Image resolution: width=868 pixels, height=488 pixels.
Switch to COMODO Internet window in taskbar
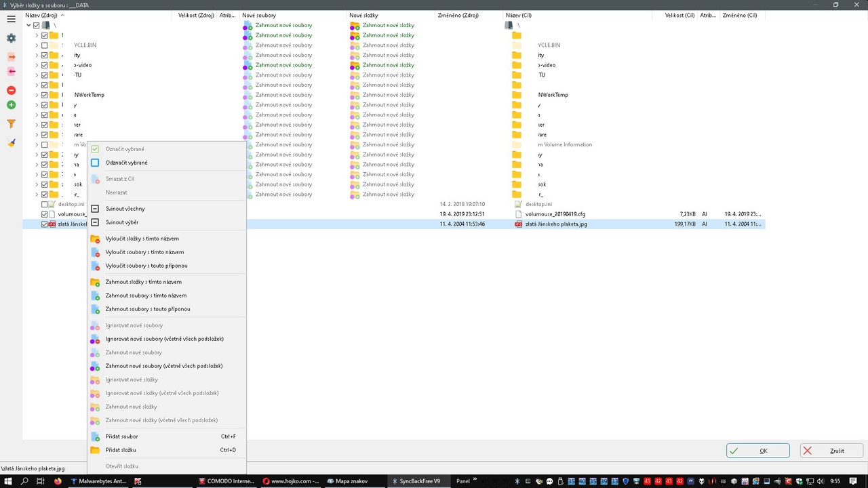pos(227,481)
